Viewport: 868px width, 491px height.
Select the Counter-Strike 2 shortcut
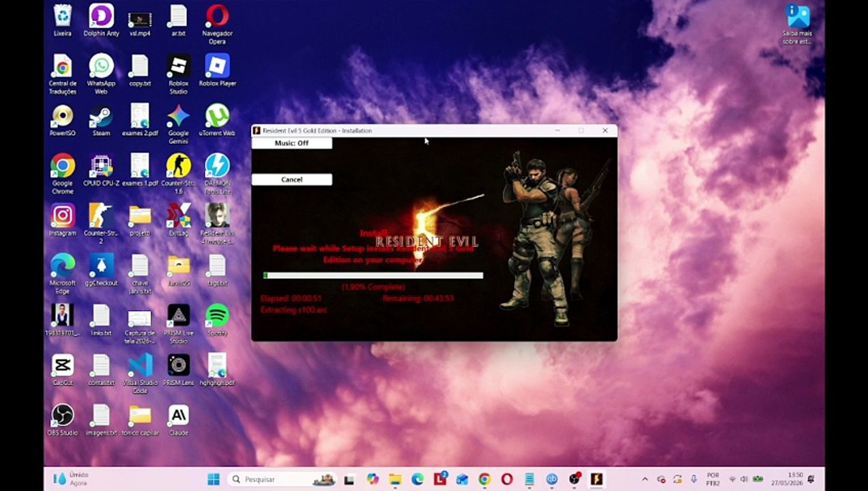[101, 224]
